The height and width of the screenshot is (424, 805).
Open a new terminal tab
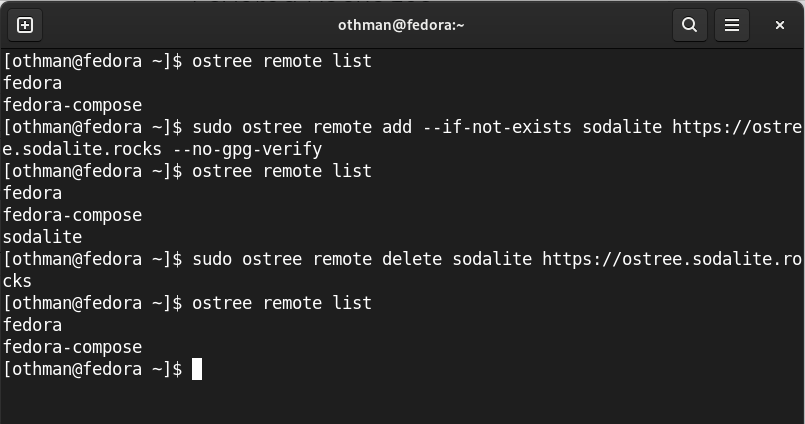coord(25,25)
